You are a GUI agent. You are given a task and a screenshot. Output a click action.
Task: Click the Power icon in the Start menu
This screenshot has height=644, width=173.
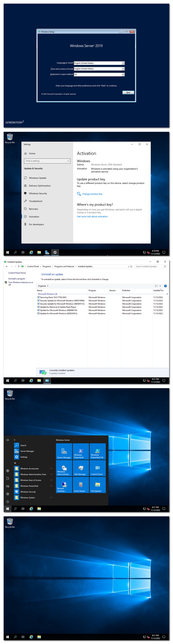tap(8, 502)
